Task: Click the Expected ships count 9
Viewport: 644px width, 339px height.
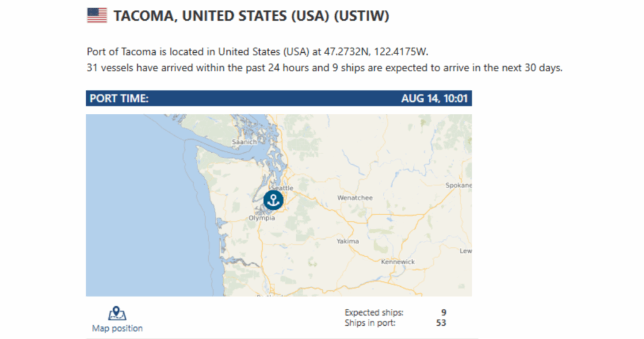Action: [x=443, y=313]
